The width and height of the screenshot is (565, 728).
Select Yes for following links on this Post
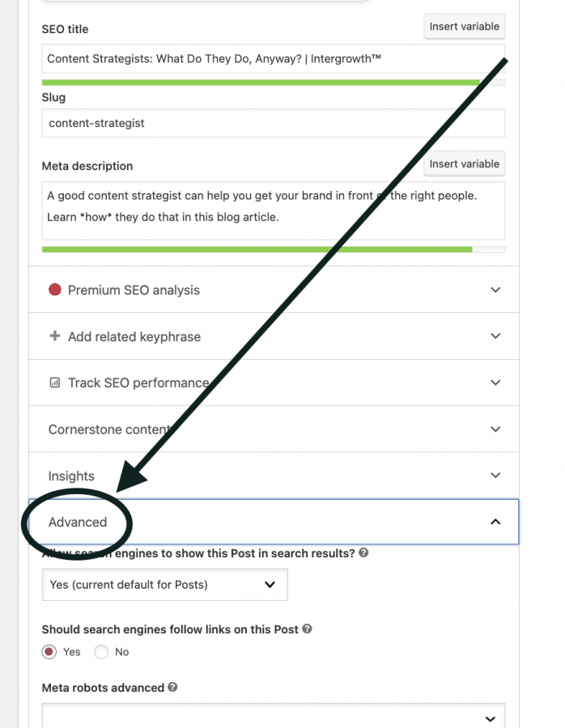point(48,652)
